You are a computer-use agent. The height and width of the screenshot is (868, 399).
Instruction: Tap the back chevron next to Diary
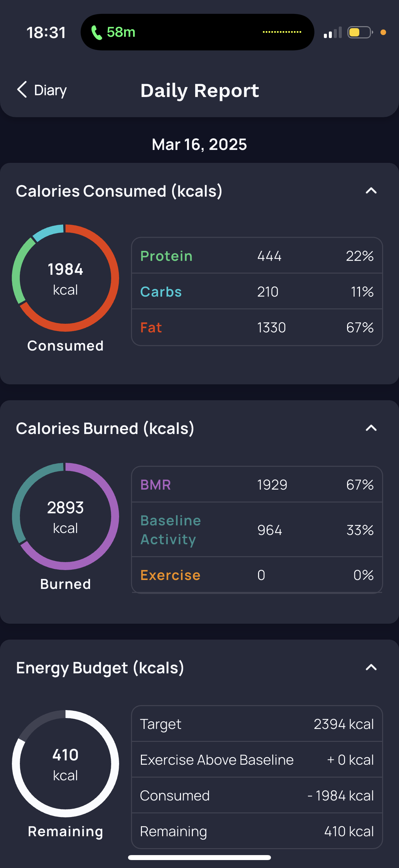[22, 90]
